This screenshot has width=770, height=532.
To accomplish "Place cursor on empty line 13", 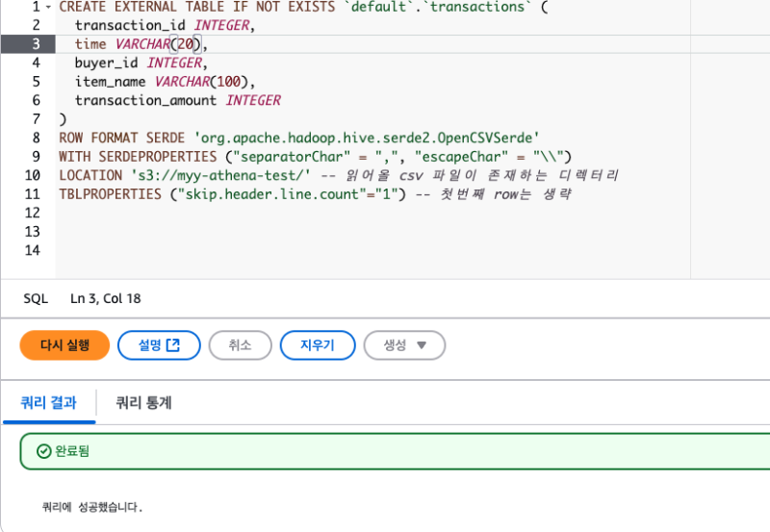I will coord(289,232).
